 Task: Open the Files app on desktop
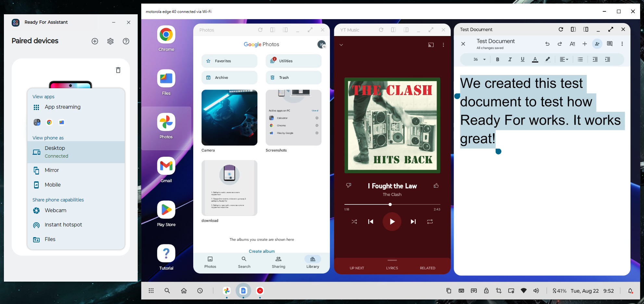pyautogui.click(x=166, y=82)
